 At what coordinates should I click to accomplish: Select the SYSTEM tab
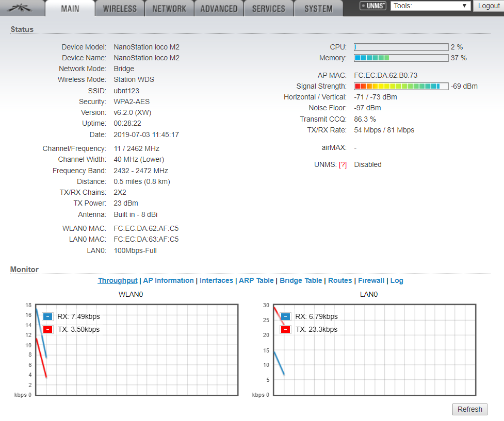pyautogui.click(x=318, y=8)
